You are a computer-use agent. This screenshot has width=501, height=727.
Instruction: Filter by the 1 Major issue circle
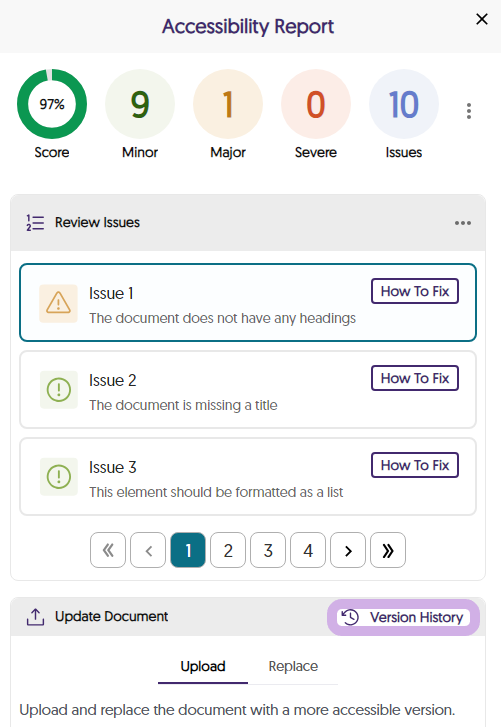228,104
